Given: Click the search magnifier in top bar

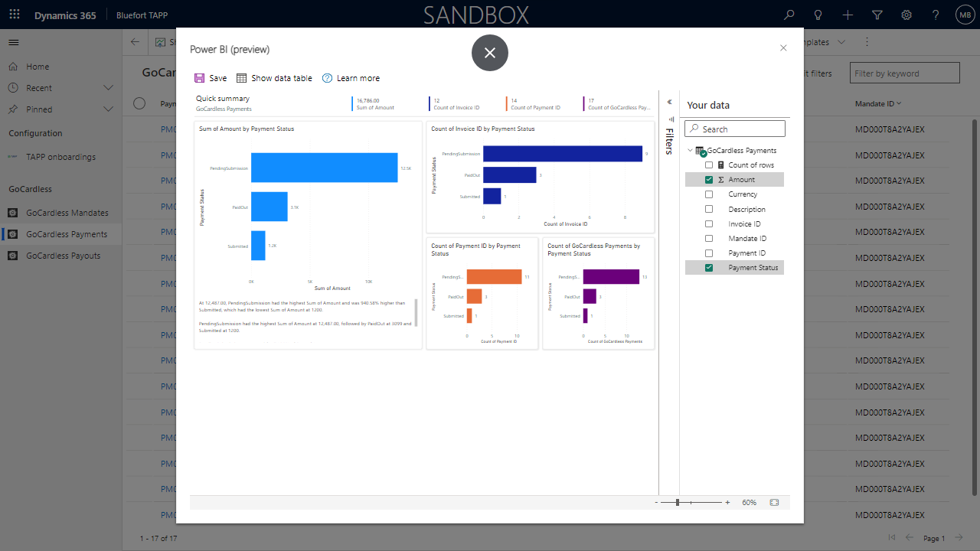Looking at the screenshot, I should (x=789, y=15).
